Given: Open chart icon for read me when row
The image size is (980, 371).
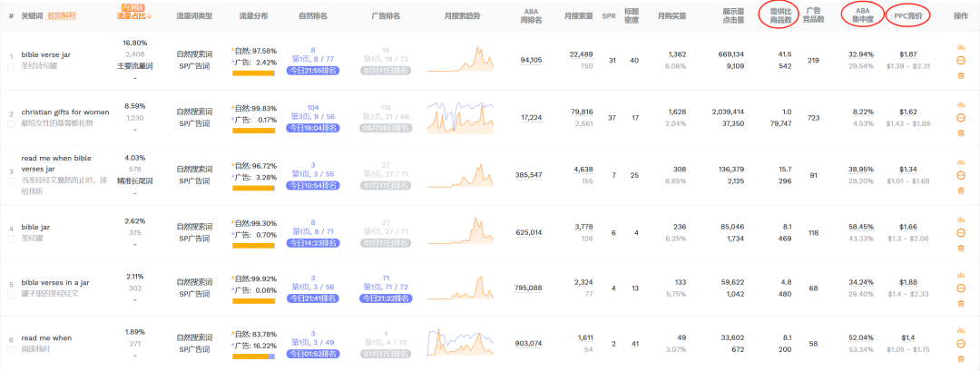Looking at the screenshot, I should (961, 330).
